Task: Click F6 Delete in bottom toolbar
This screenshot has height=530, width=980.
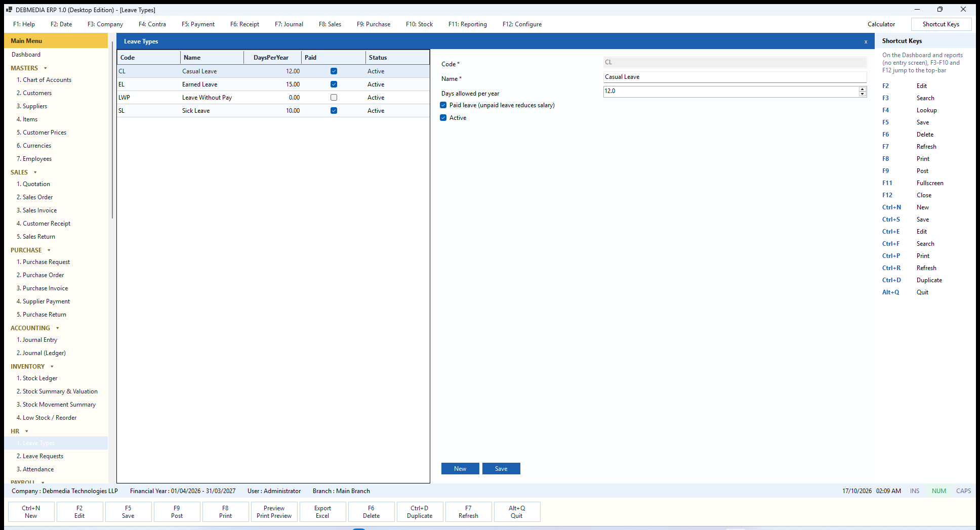Action: (x=371, y=512)
